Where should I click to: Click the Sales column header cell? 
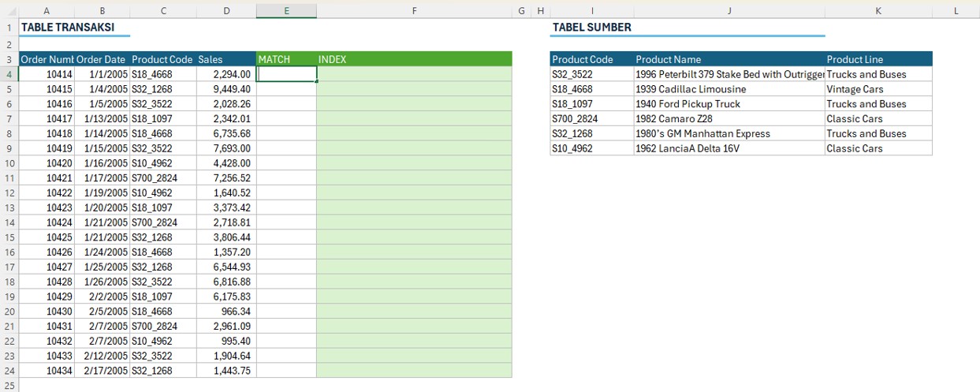pos(226,59)
